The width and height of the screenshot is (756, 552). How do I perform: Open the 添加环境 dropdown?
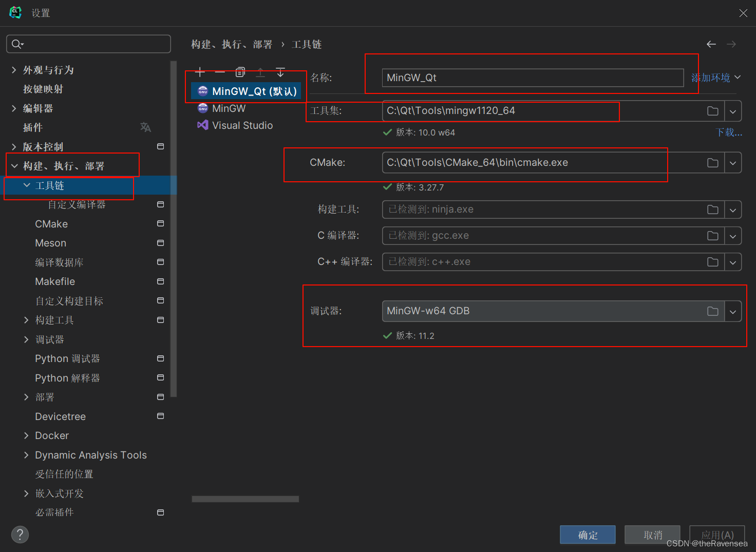tap(716, 78)
